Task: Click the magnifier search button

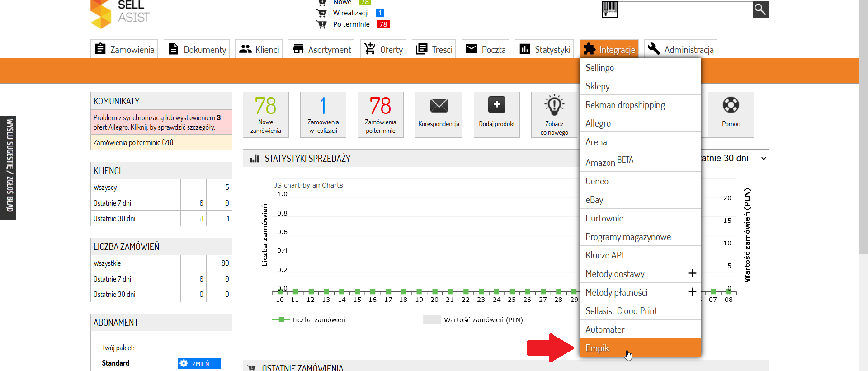Action: [760, 9]
